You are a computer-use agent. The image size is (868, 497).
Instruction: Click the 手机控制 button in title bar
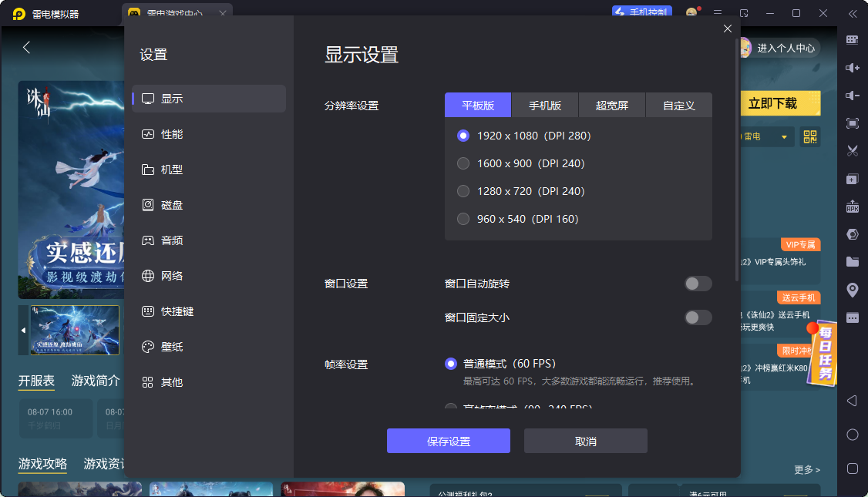coord(642,12)
